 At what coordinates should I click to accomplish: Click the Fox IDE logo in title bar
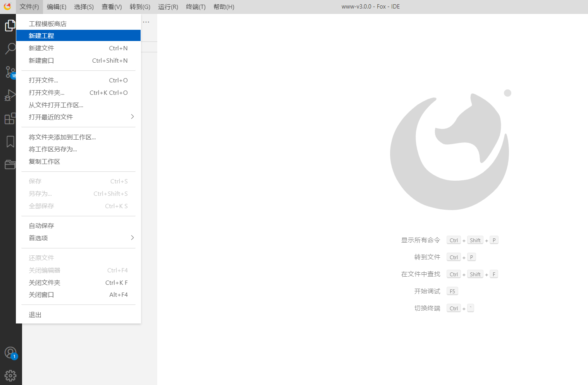(x=7, y=7)
